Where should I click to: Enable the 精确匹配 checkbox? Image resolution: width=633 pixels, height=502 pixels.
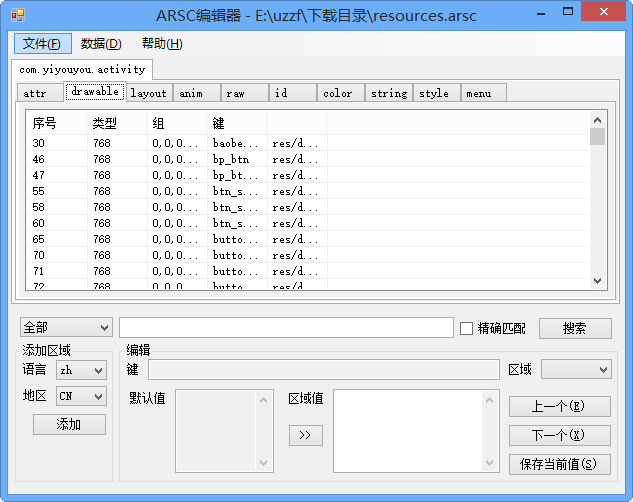pyautogui.click(x=466, y=328)
